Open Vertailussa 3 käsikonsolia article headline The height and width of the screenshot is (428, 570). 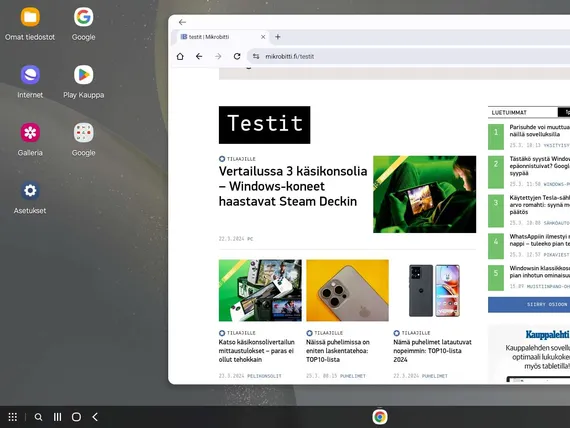tap(293, 186)
